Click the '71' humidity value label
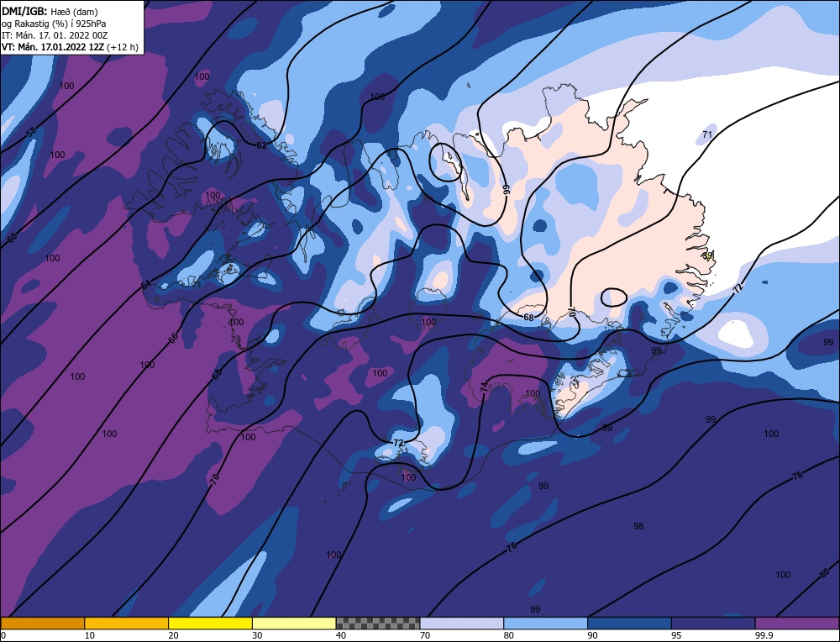This screenshot has width=840, height=642. [x=707, y=134]
